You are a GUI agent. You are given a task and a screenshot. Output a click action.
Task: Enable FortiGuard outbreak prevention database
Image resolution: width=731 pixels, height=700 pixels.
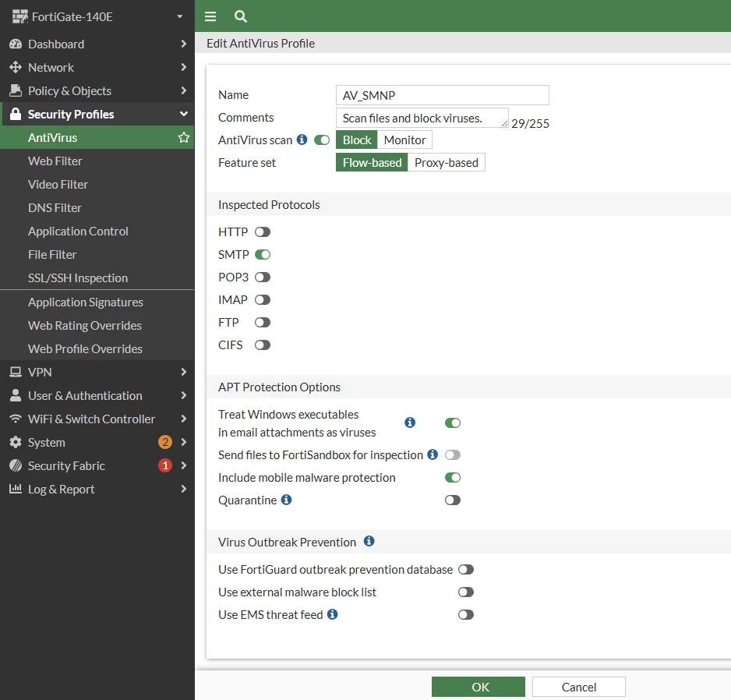(466, 569)
